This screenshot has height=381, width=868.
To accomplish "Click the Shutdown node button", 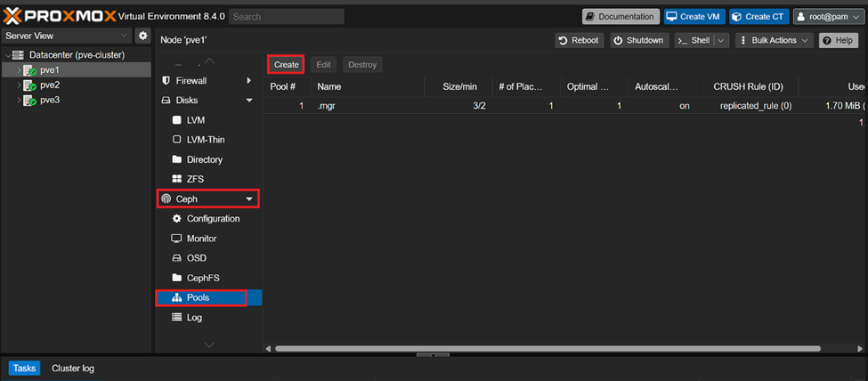I will click(638, 41).
